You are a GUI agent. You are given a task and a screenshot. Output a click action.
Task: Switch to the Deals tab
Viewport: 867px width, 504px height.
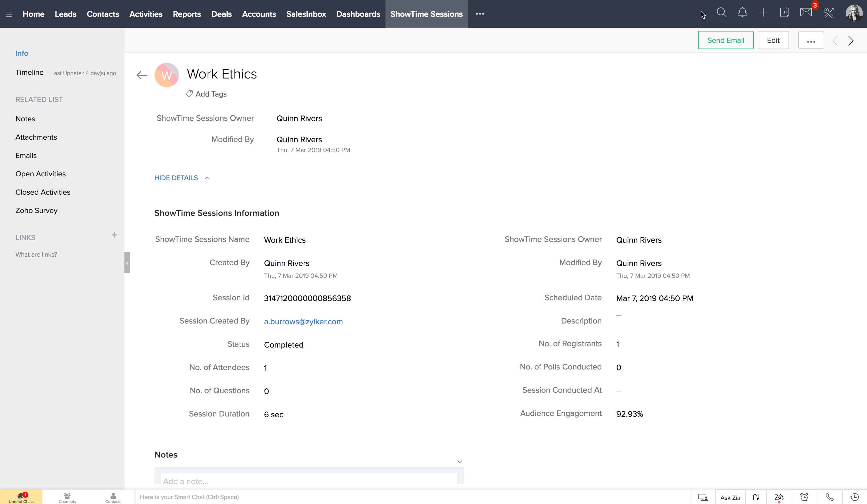[221, 14]
